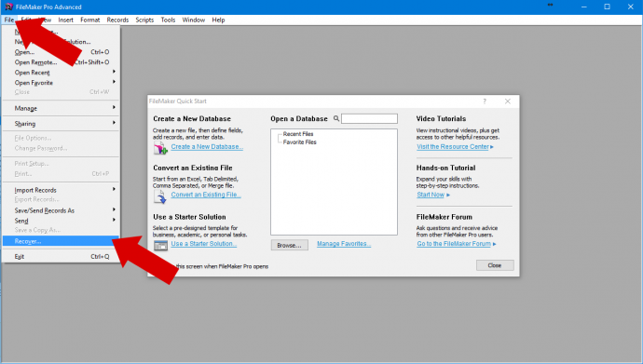The width and height of the screenshot is (643, 364).
Task: Click the Create a New Database... link
Action: [207, 146]
